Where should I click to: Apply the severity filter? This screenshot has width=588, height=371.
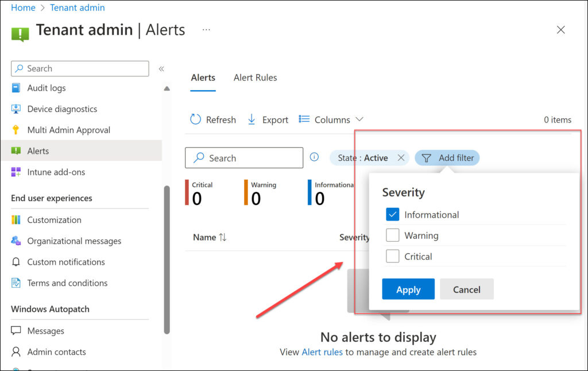[408, 289]
